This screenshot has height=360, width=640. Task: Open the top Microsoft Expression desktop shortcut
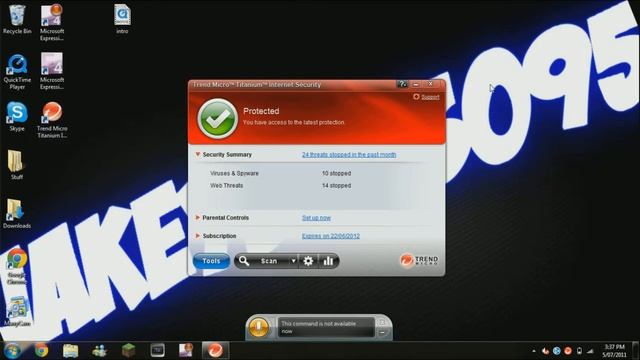tap(52, 22)
